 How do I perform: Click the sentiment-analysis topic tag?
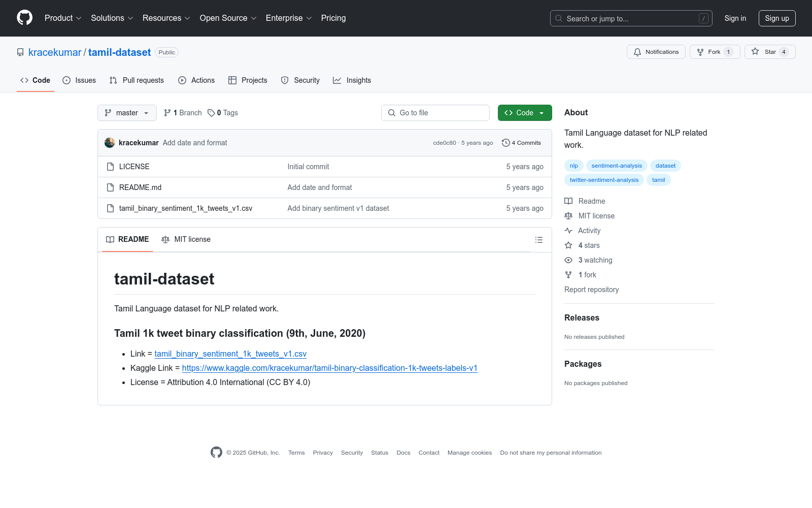click(617, 166)
